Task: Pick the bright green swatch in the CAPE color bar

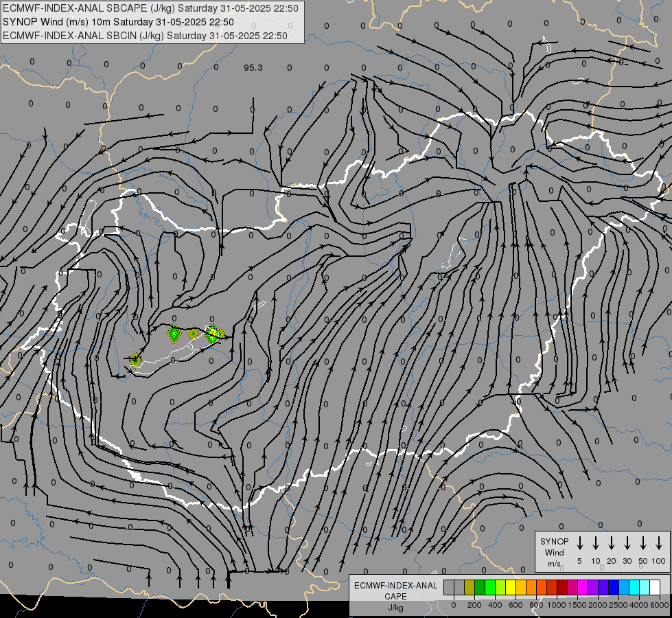Action: [490, 587]
